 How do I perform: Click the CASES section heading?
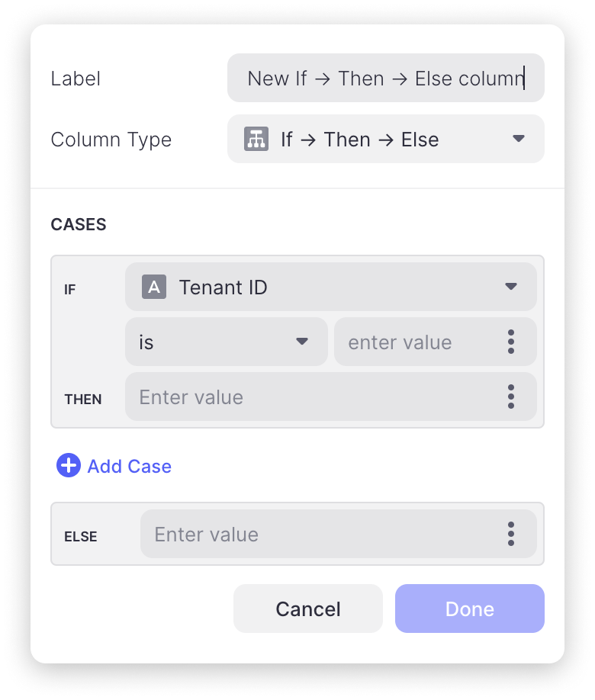click(x=79, y=225)
